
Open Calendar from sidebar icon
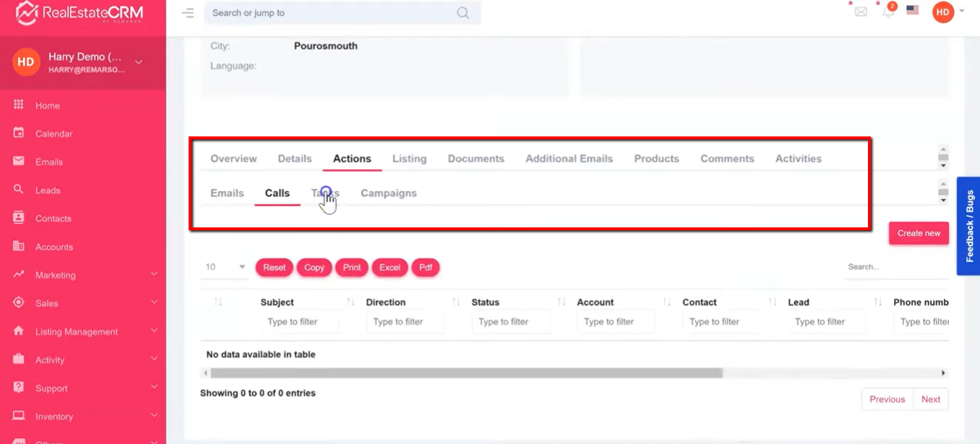point(19,133)
